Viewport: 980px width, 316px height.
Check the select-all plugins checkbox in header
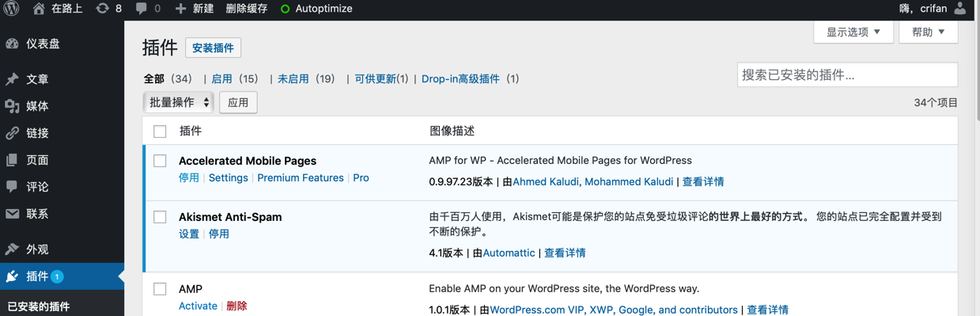pos(160,131)
